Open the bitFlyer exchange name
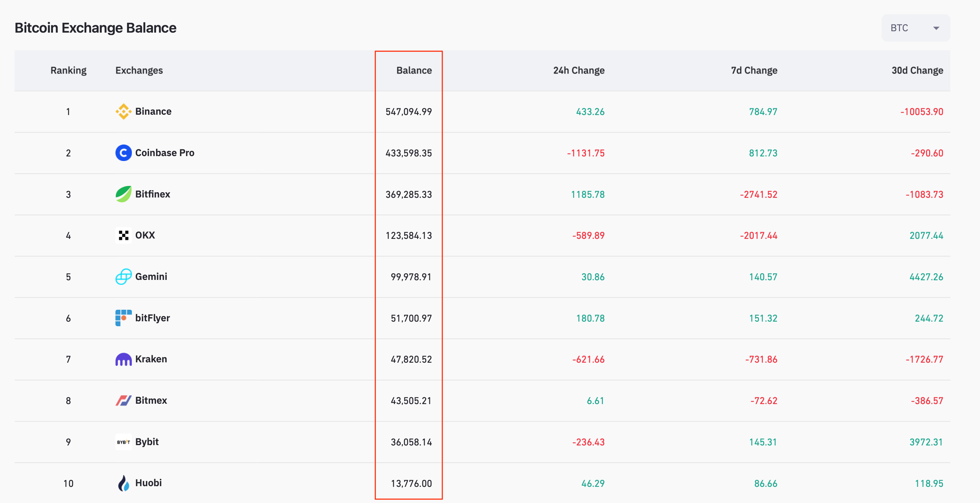The height and width of the screenshot is (503, 980). (x=153, y=318)
